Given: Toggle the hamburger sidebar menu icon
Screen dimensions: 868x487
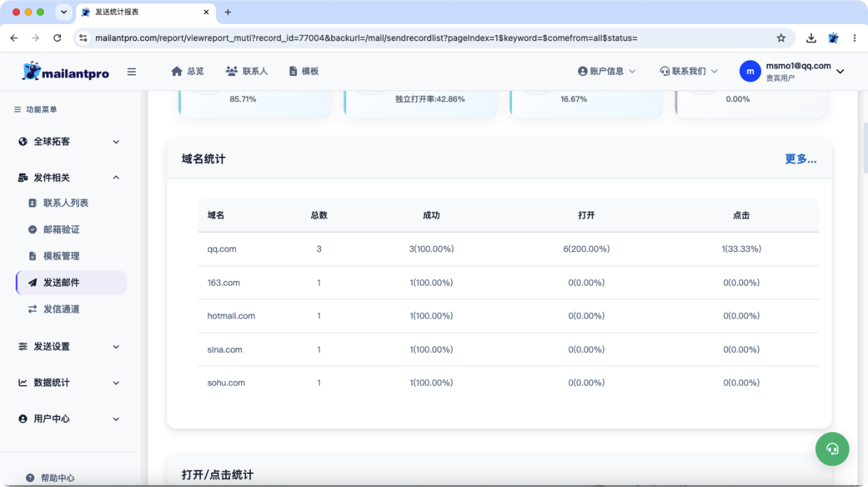Looking at the screenshot, I should click(132, 71).
